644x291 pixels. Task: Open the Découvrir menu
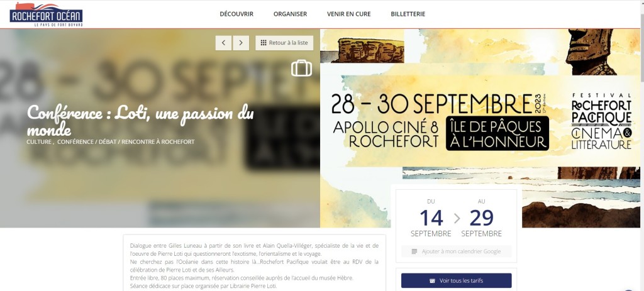coord(236,14)
